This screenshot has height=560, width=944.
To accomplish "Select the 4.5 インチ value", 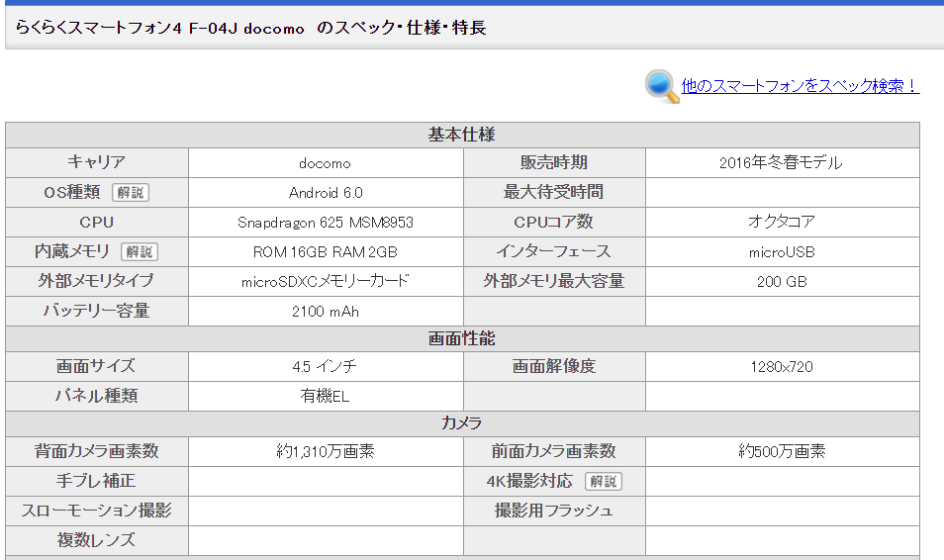I will (x=325, y=366).
